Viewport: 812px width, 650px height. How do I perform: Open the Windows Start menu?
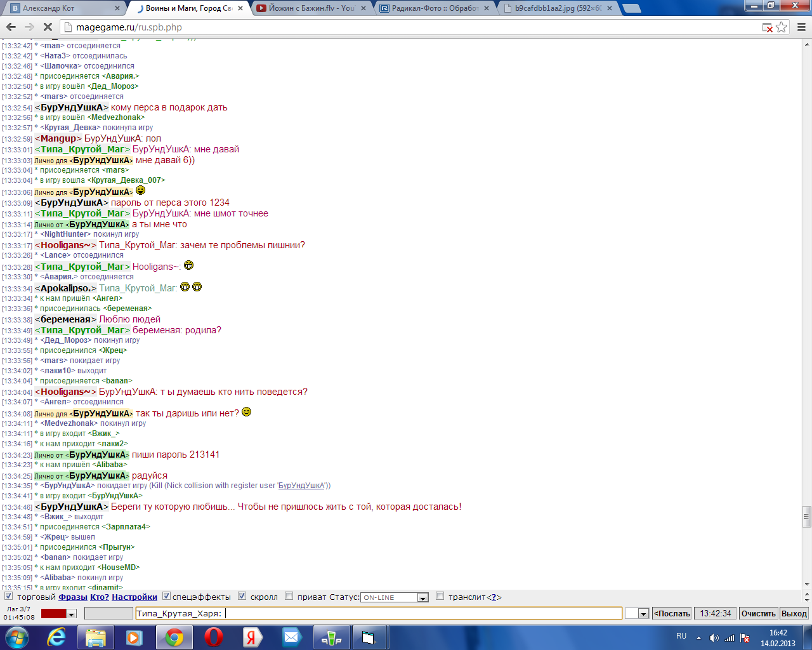click(16, 637)
